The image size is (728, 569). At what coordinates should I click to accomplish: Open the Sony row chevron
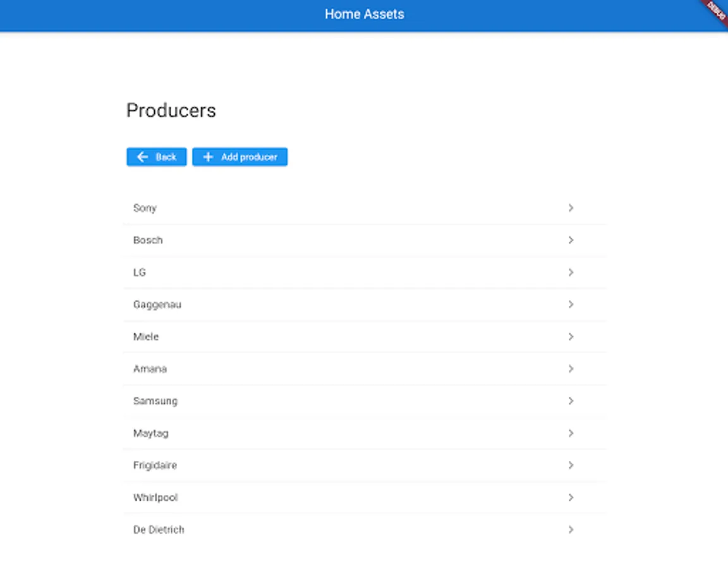571,208
